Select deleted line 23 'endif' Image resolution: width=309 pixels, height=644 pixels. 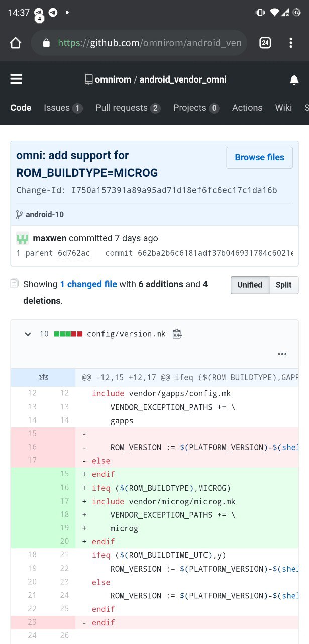[x=154, y=622]
